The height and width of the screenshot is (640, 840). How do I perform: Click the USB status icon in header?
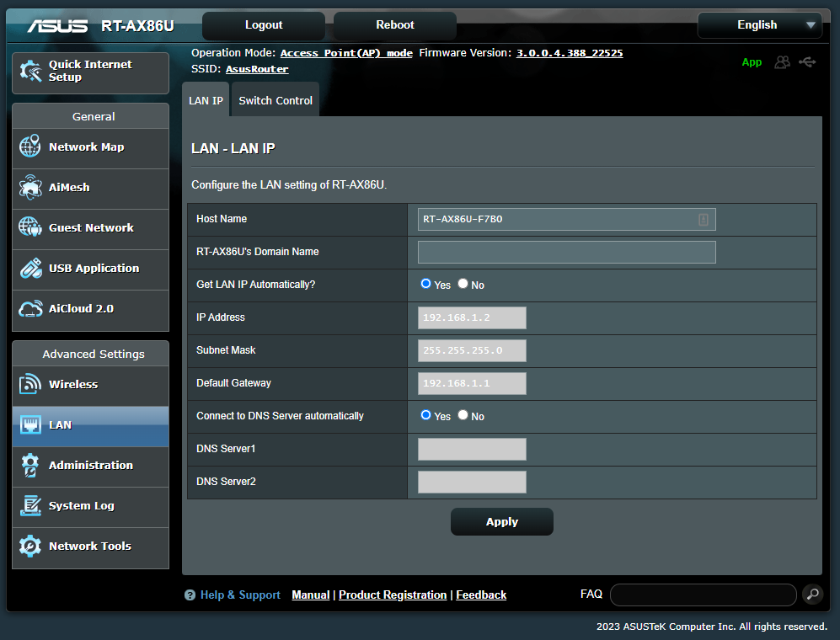[807, 62]
